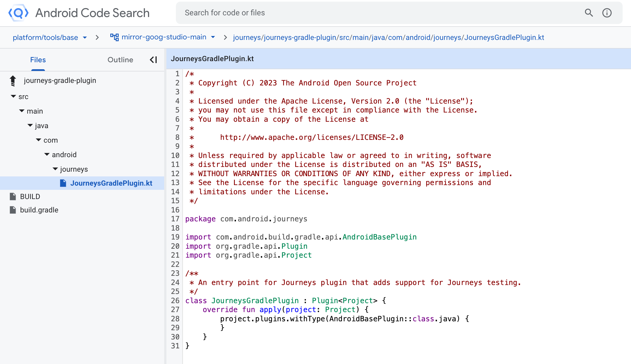Collapse the main folder in the tree
This screenshot has width=631, height=364.
coord(22,111)
